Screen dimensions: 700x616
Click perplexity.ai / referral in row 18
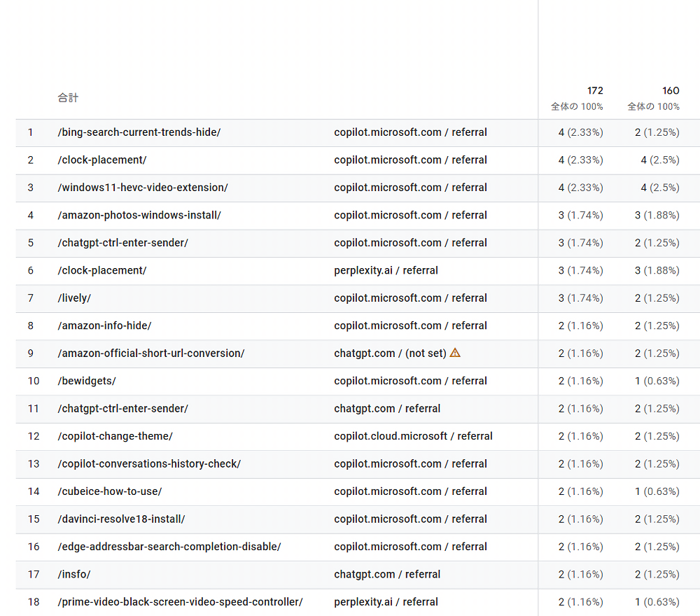click(386, 602)
